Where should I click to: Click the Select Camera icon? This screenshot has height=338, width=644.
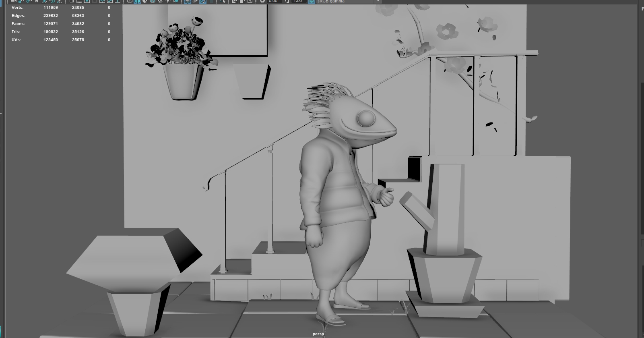pyautogui.click(x=13, y=1)
